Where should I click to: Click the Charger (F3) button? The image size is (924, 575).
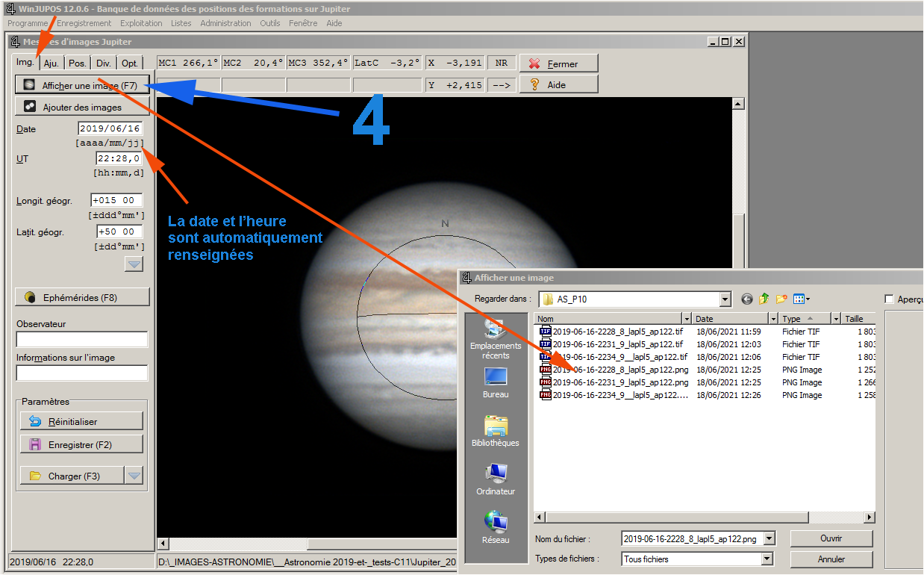point(72,476)
